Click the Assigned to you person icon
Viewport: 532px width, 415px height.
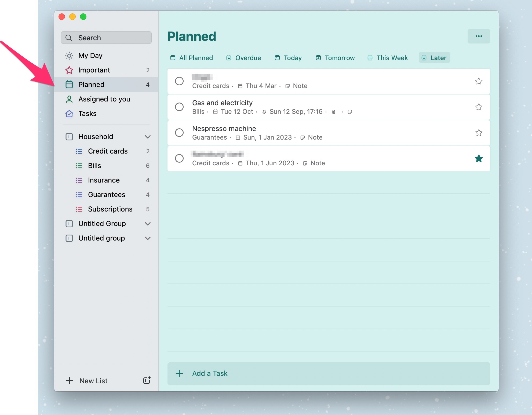69,99
